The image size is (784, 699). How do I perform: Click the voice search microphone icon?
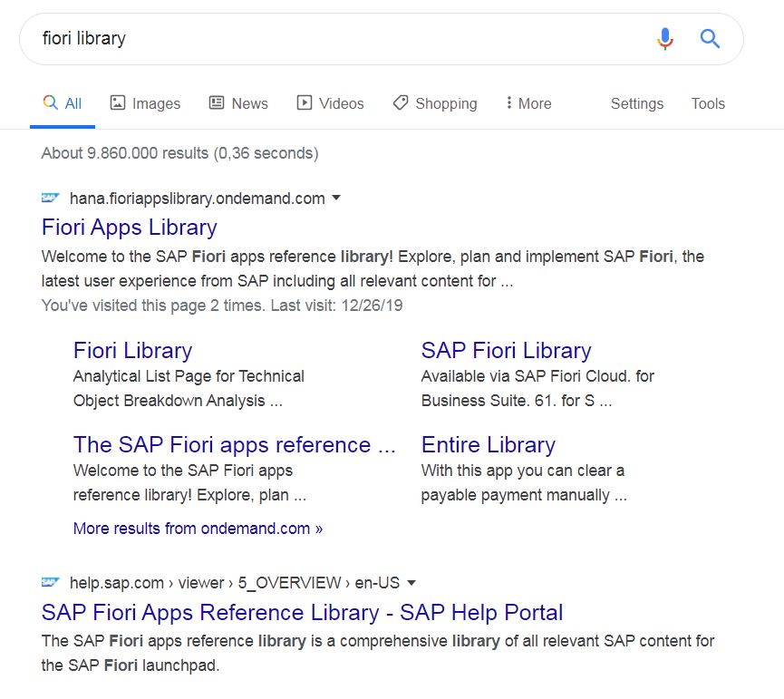[665, 39]
